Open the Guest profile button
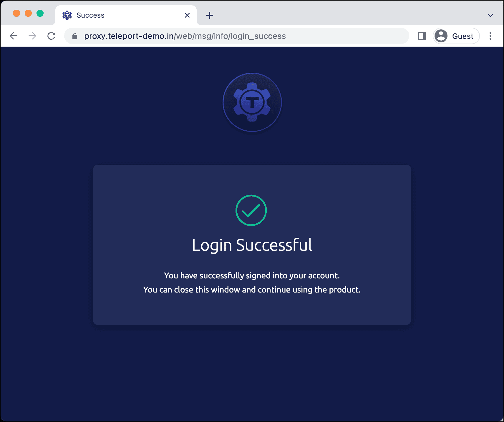This screenshot has height=422, width=504. pyautogui.click(x=456, y=36)
